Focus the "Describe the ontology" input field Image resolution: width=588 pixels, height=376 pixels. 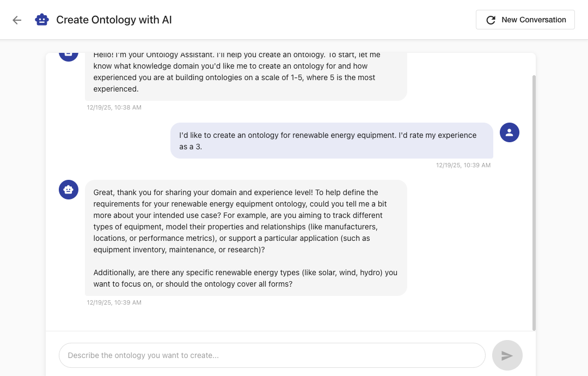272,355
